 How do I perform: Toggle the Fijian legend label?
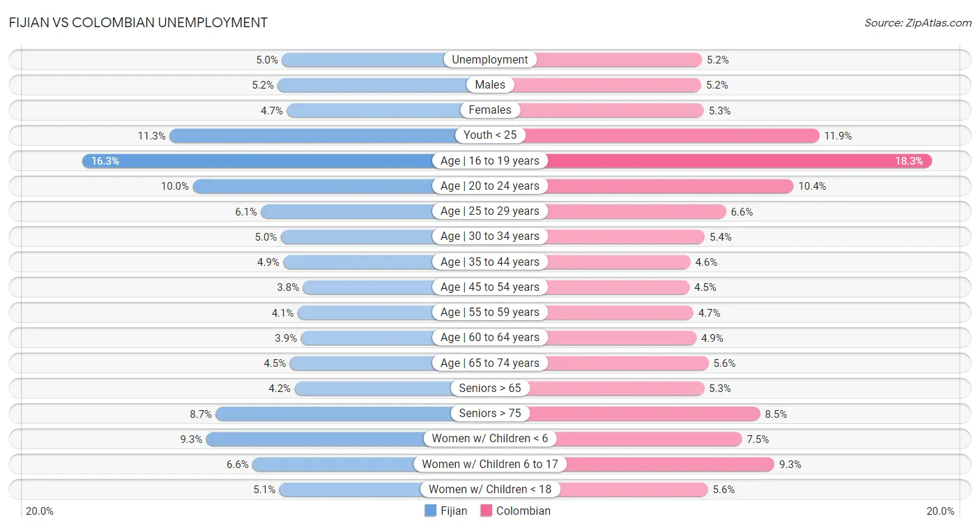(x=454, y=511)
